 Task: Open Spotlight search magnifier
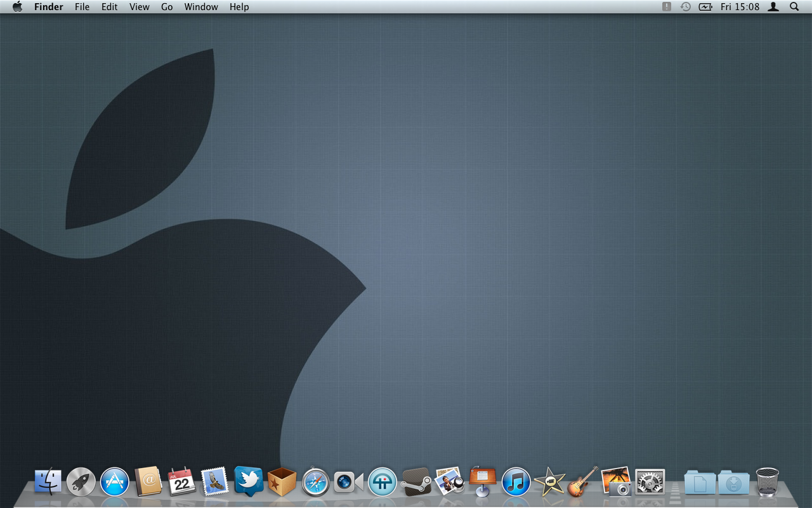(794, 7)
